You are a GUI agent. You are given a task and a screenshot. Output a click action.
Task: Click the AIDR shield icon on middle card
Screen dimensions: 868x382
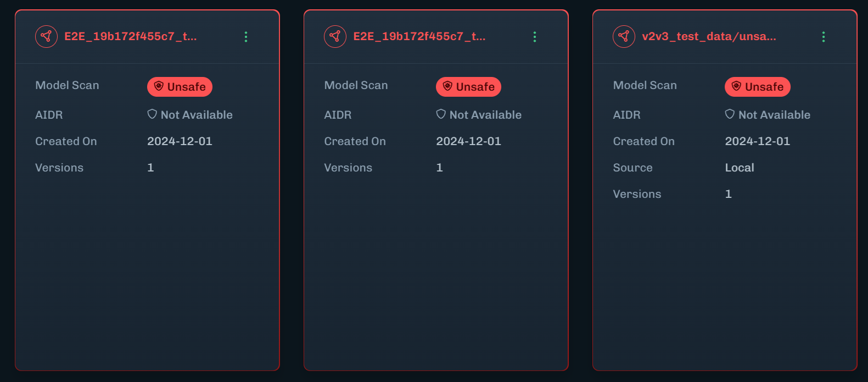coord(441,114)
